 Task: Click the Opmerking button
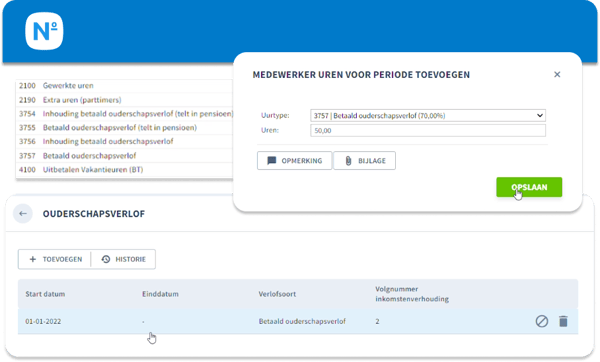pos(295,161)
